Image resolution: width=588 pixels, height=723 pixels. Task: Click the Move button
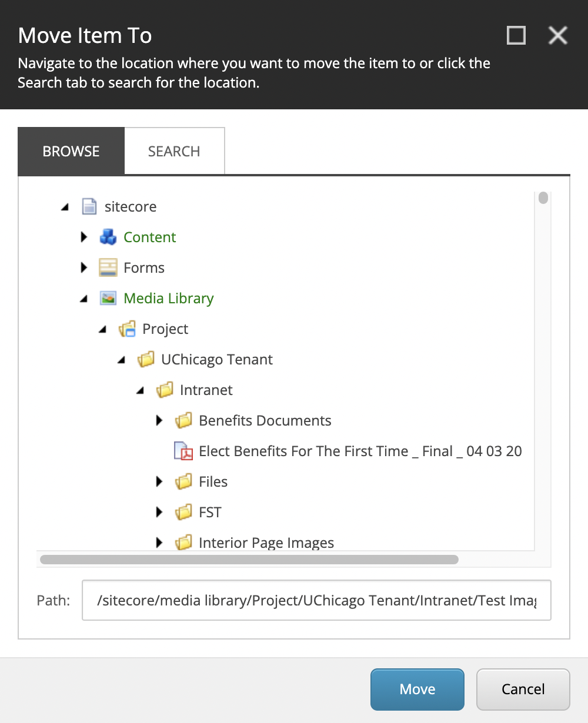point(417,689)
